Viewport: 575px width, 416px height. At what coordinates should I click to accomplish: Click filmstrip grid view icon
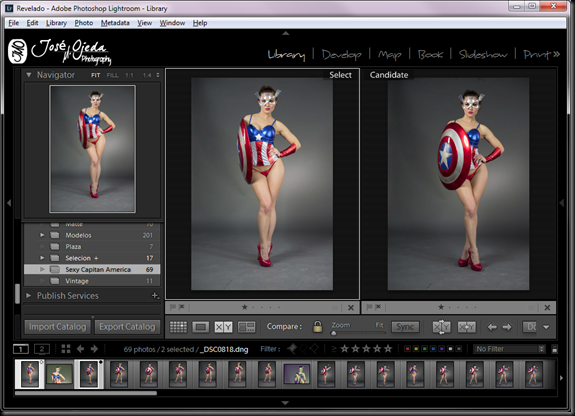click(x=66, y=349)
